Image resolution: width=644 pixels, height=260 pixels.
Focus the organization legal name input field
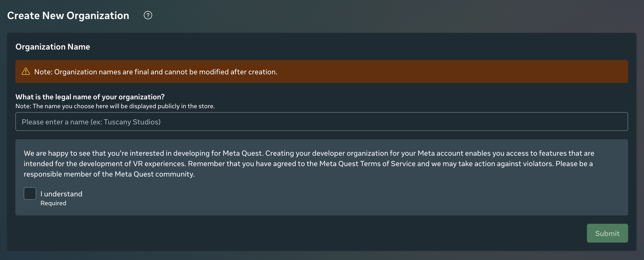tap(321, 122)
